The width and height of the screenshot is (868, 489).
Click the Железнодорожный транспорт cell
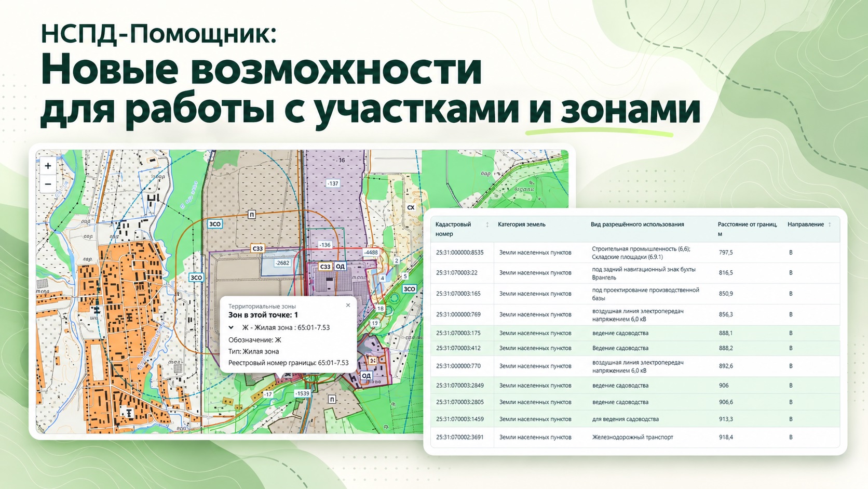[632, 437]
